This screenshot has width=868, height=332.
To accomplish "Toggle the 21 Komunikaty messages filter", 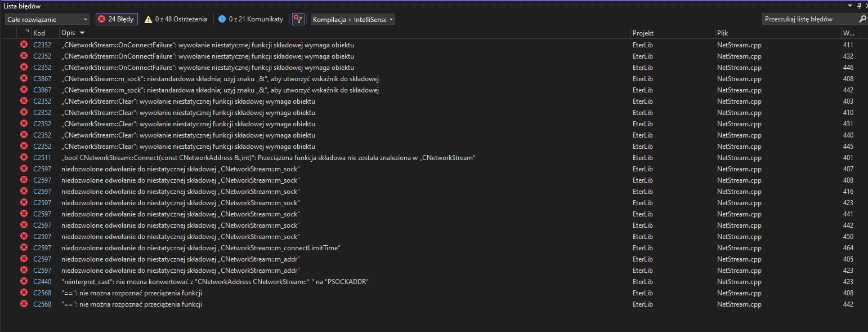I will (250, 19).
